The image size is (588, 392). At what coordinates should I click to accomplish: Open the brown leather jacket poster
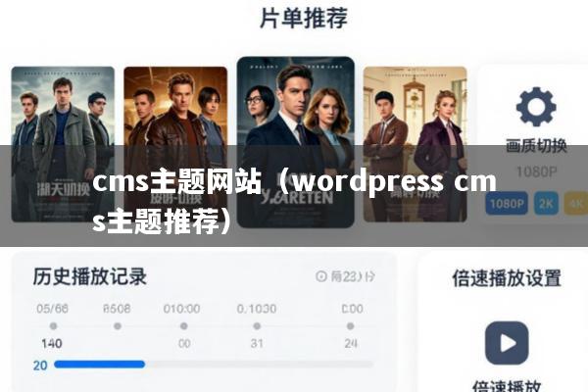coord(175,144)
